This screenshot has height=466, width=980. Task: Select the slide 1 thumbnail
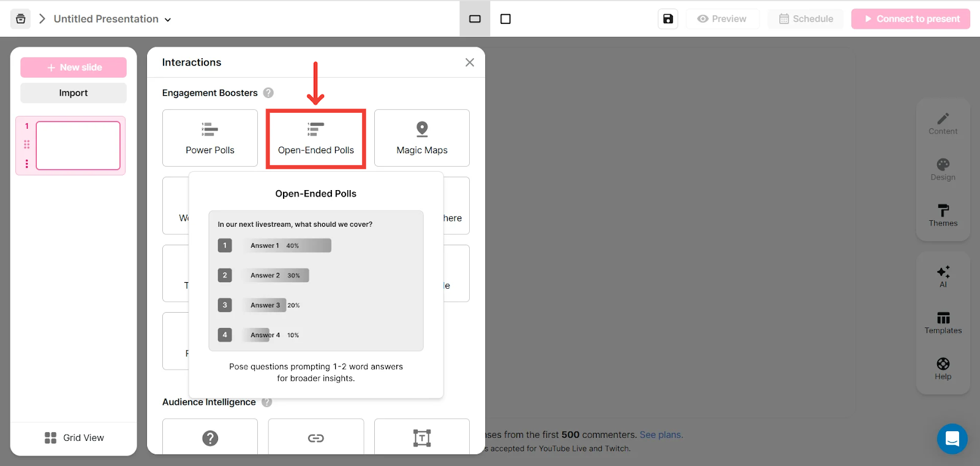[78, 145]
